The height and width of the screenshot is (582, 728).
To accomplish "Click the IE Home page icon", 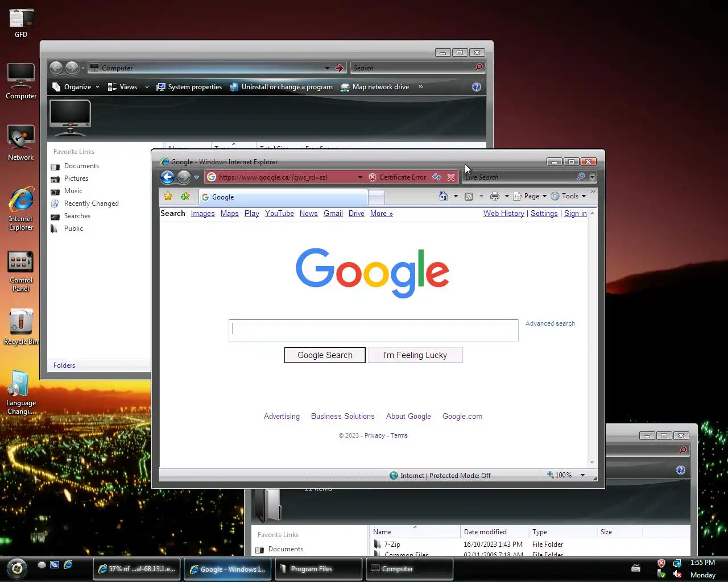I will click(x=444, y=196).
